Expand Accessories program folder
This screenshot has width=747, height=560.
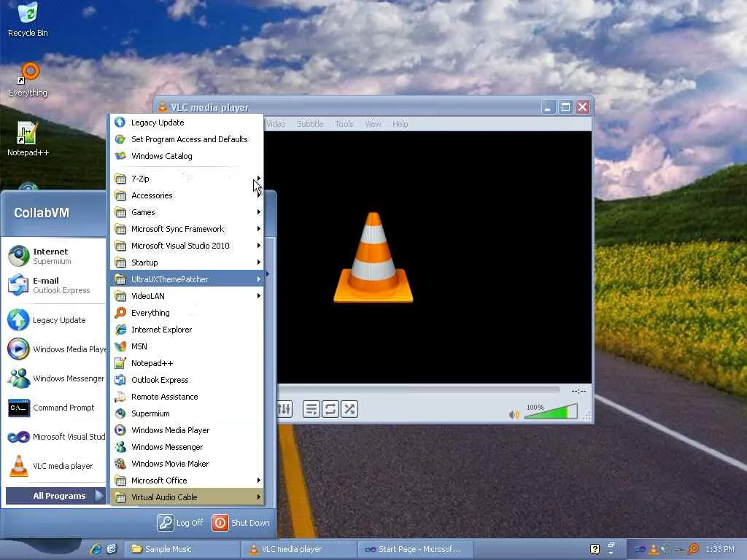click(x=187, y=195)
